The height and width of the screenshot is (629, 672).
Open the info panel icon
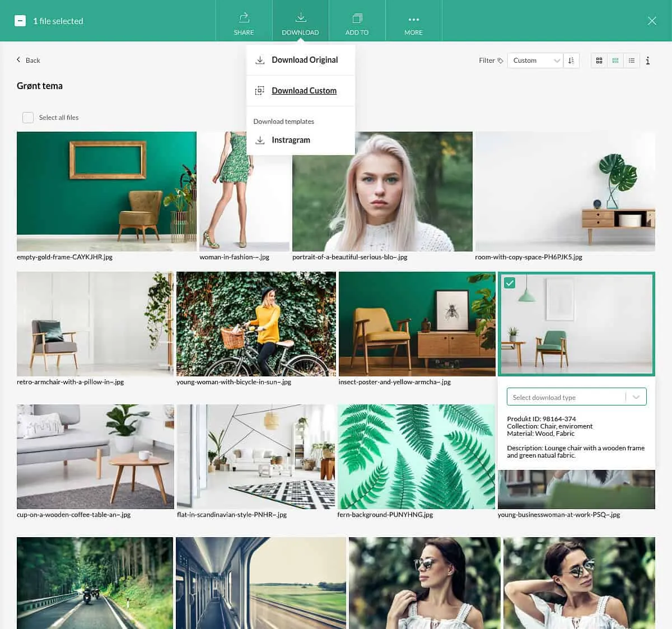[648, 60]
